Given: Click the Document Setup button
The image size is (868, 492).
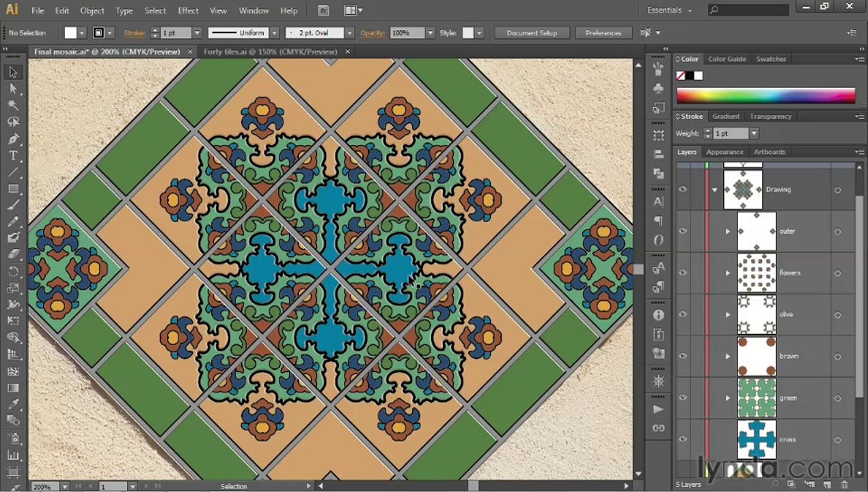Looking at the screenshot, I should pos(531,33).
